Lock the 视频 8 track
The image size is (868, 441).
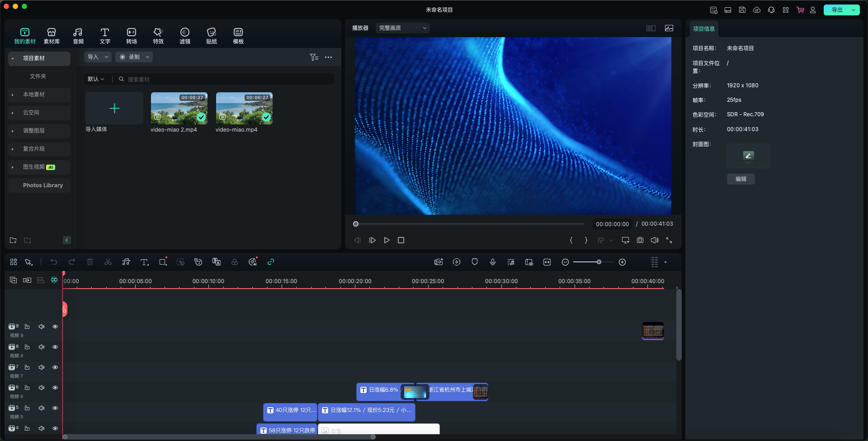(x=27, y=347)
